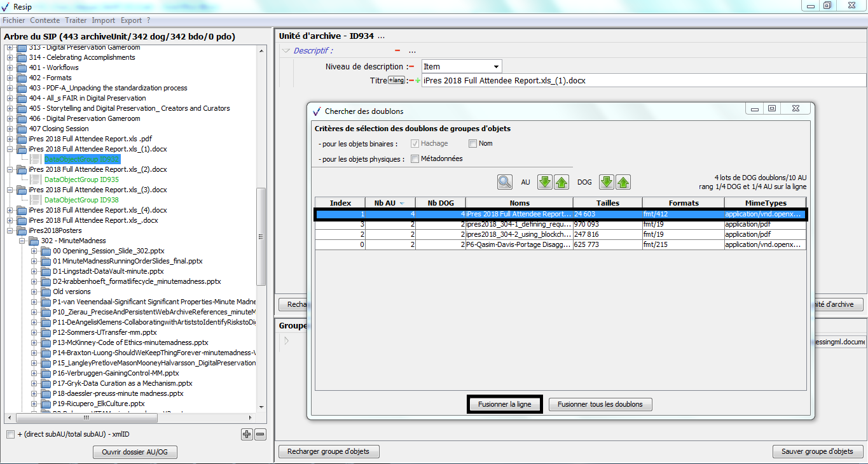Collapse the Descriptif section triangle
Image resolution: width=868 pixels, height=464 pixels.
point(286,51)
